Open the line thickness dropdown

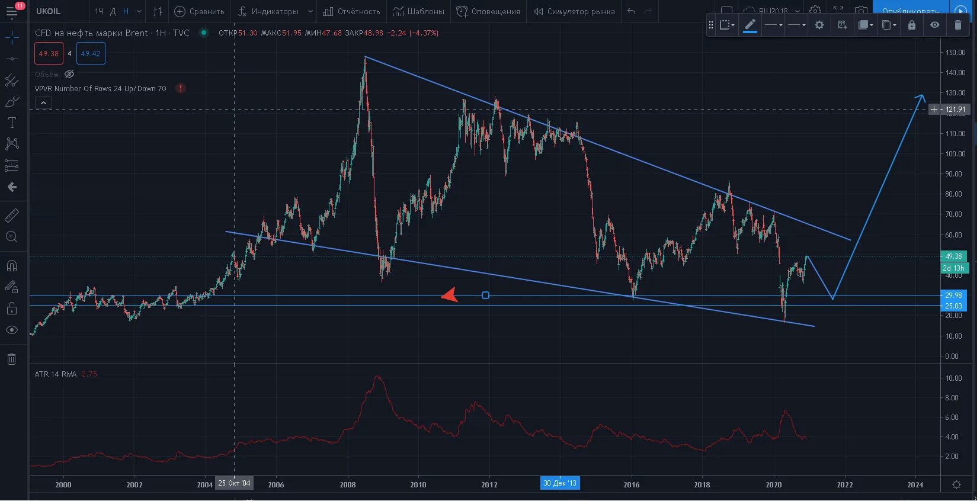773,25
